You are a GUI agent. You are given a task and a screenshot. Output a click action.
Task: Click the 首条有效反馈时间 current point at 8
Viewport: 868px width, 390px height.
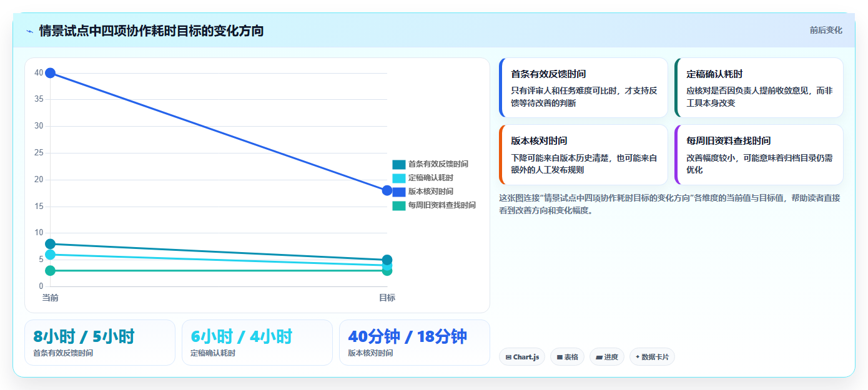click(50, 244)
